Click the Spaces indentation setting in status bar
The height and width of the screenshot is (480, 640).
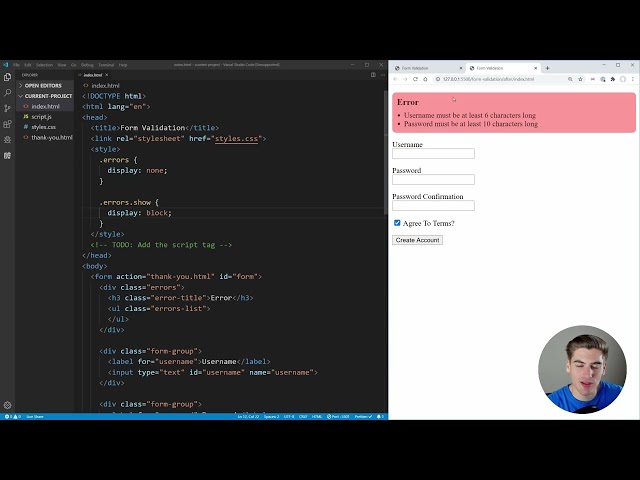tap(271, 417)
